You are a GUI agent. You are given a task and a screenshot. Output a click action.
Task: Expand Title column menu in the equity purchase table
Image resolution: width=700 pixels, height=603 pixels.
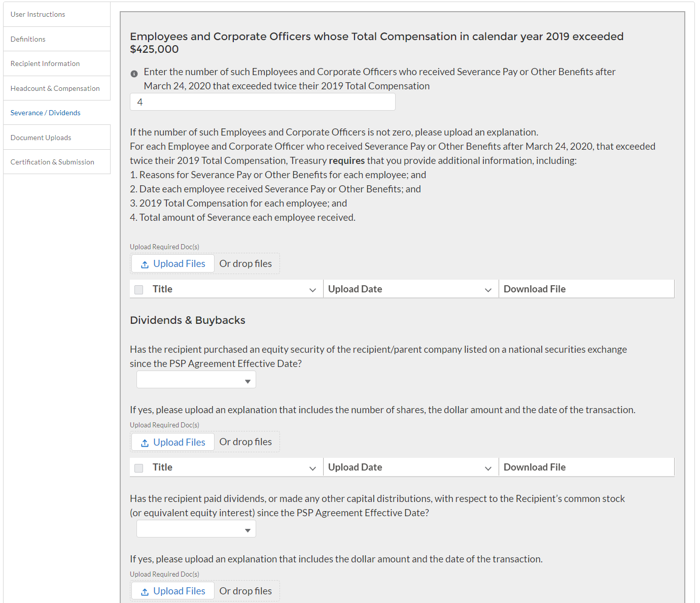[312, 468]
